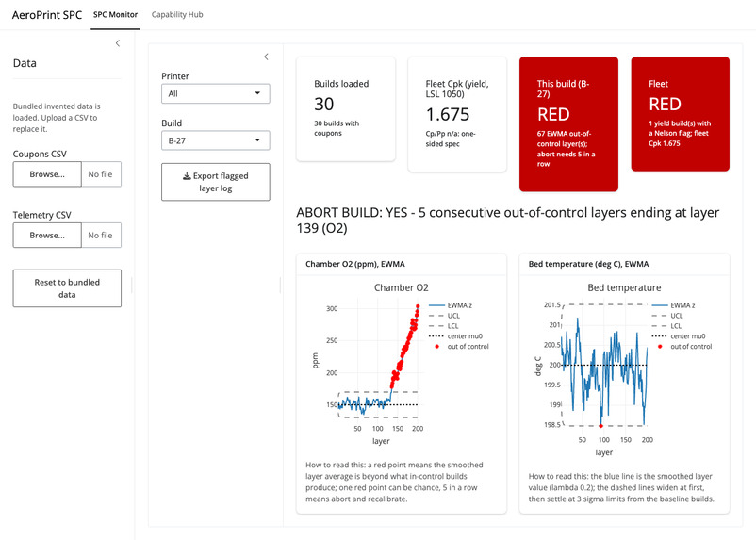Click the Builds loaded value card
Screen dimensions: 756x540
coord(346,109)
